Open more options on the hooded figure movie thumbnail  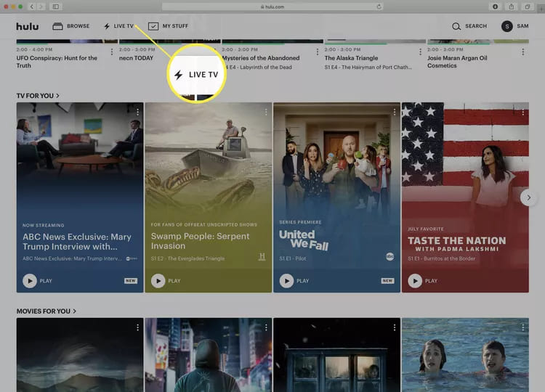pyautogui.click(x=266, y=327)
